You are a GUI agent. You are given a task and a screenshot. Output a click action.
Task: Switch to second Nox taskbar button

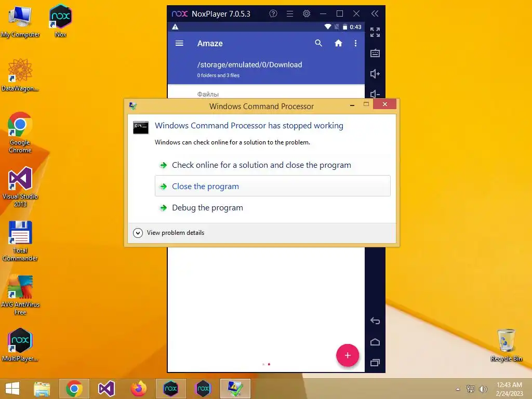point(203,389)
